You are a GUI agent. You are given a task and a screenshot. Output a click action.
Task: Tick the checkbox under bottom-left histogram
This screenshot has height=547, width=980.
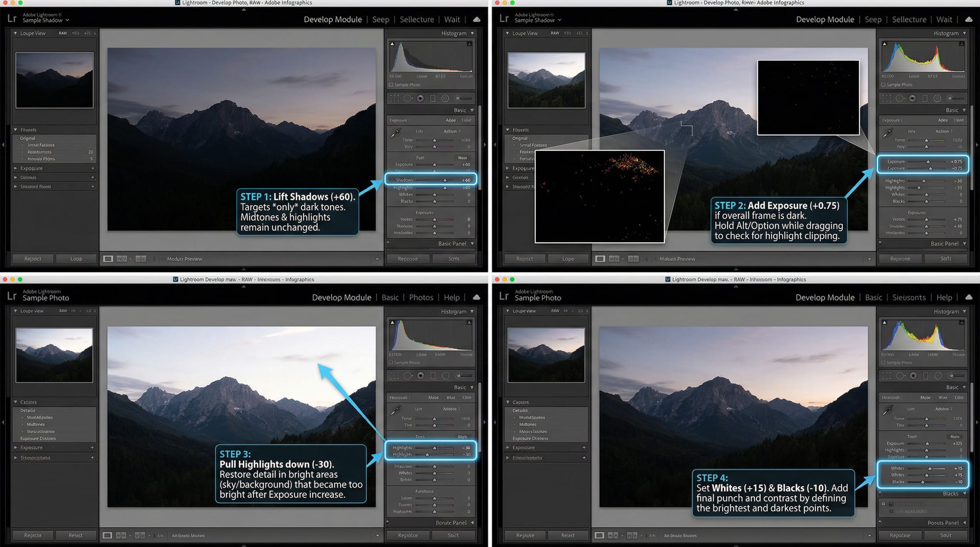tap(391, 363)
